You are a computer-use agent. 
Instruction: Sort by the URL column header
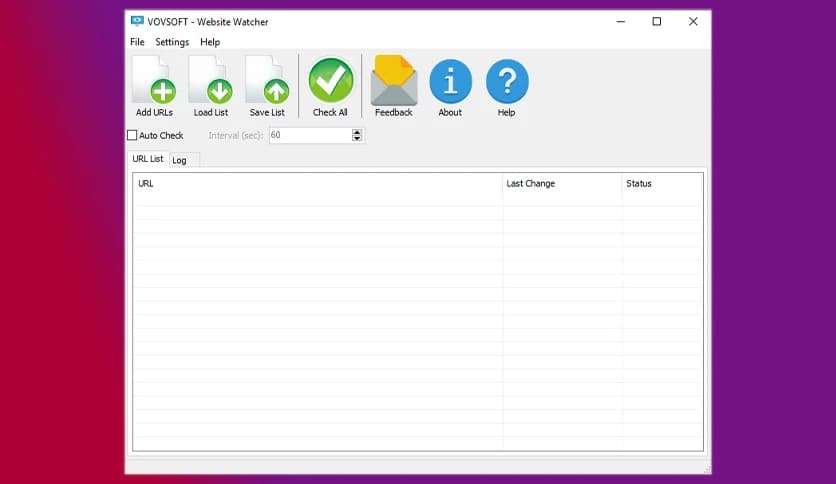317,183
